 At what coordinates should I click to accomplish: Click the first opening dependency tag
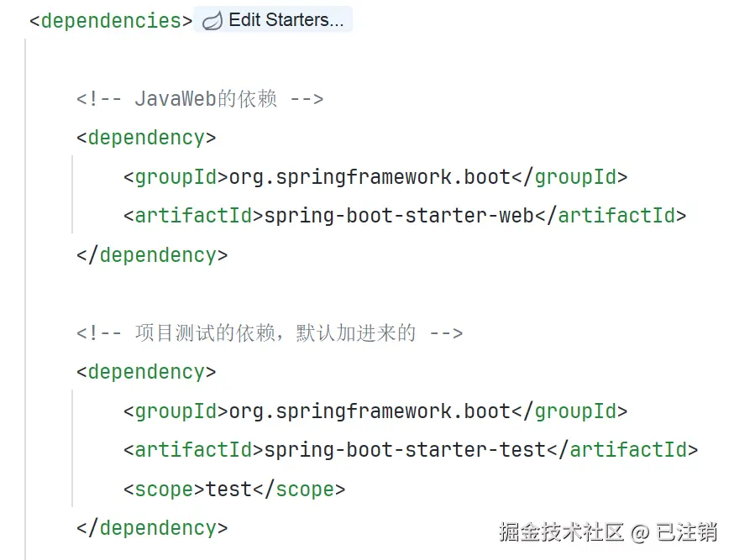146,138
